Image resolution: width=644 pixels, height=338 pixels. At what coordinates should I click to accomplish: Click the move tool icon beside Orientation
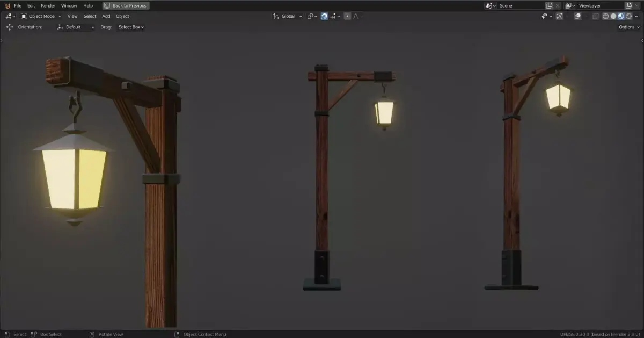[9, 27]
